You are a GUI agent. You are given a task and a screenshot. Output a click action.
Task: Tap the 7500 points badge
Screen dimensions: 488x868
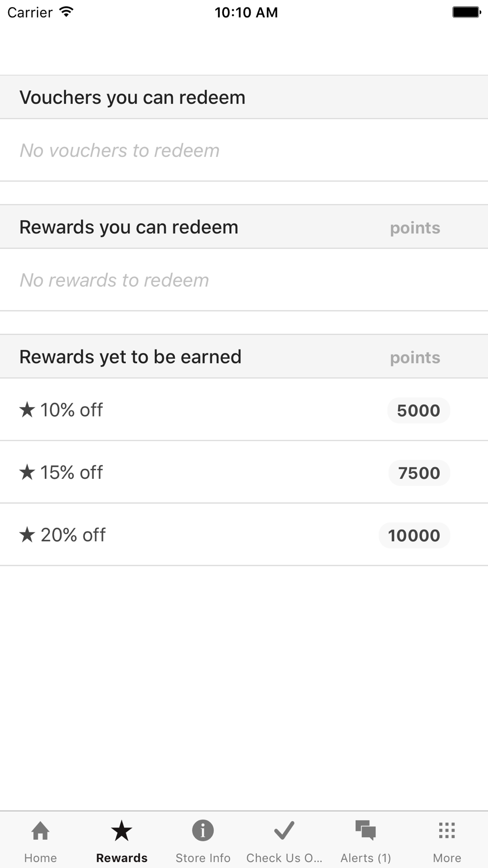point(419,473)
